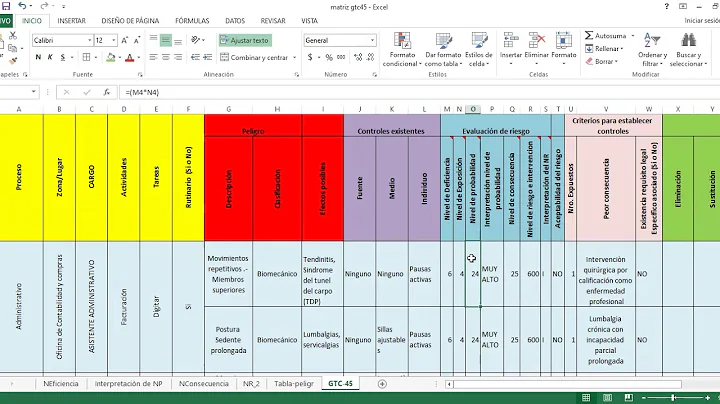Add a new sheet with plus button
This screenshot has width=720, height=404.
coord(382,384)
